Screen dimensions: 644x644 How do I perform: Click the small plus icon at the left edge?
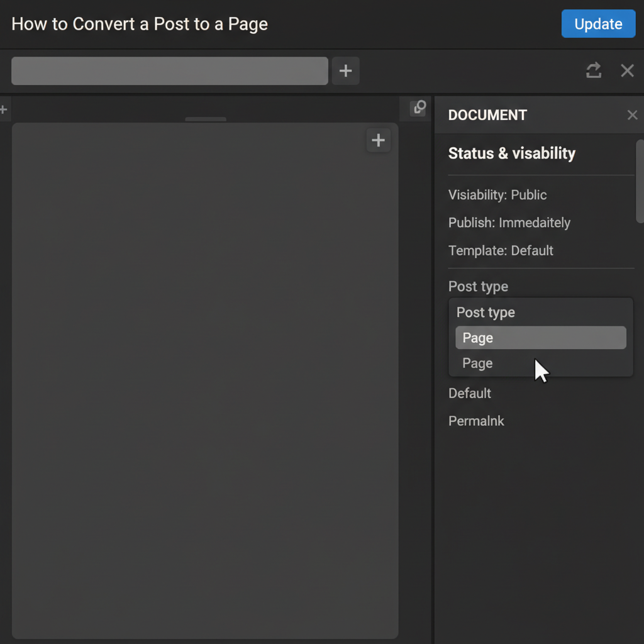pos(3,110)
